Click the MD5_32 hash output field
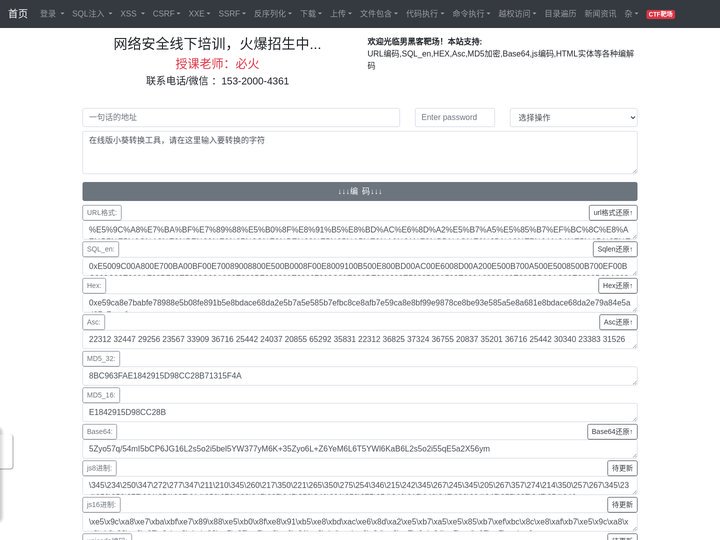 [x=360, y=376]
